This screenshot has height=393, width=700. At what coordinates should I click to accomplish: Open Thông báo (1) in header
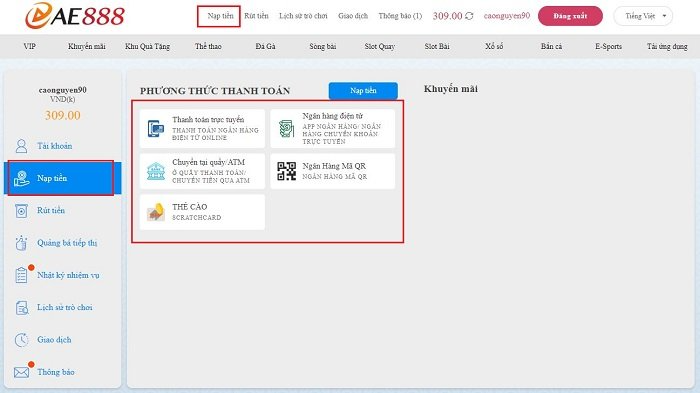tap(400, 16)
